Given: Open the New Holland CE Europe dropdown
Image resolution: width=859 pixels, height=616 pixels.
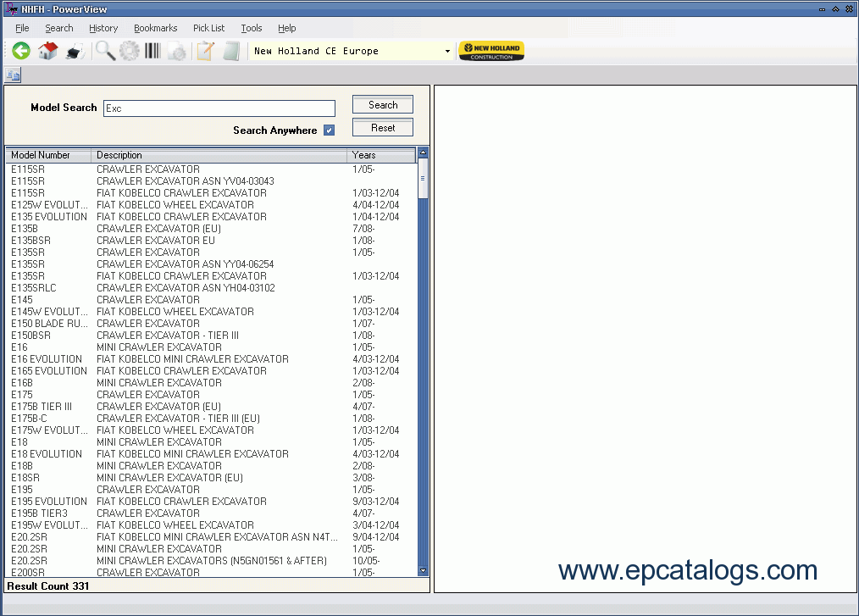Looking at the screenshot, I should pos(447,51).
